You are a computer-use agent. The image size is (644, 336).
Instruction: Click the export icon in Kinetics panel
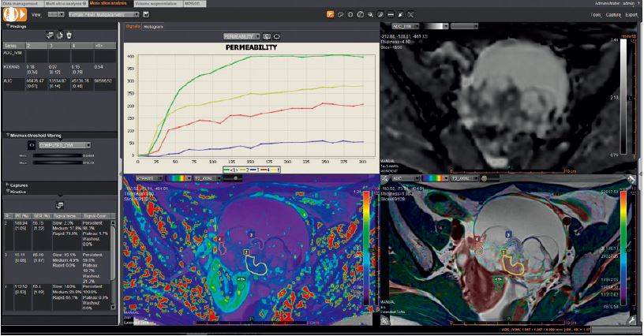(58, 203)
